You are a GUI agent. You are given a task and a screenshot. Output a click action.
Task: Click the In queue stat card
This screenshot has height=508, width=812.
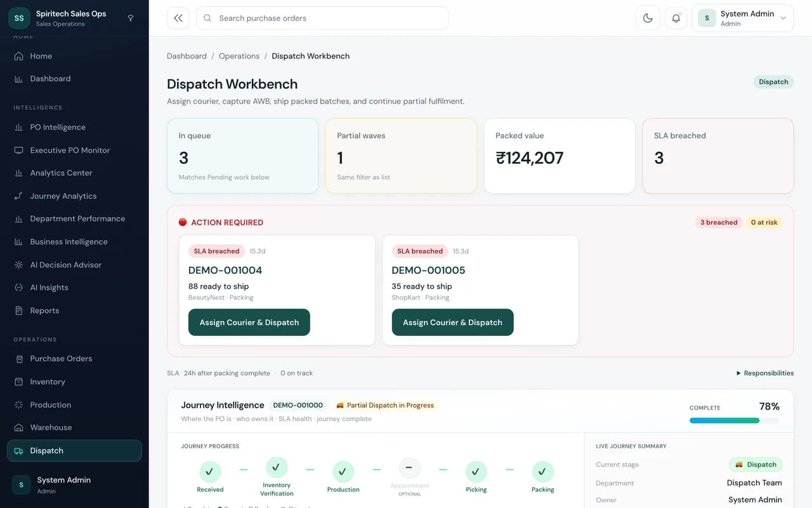coord(242,156)
